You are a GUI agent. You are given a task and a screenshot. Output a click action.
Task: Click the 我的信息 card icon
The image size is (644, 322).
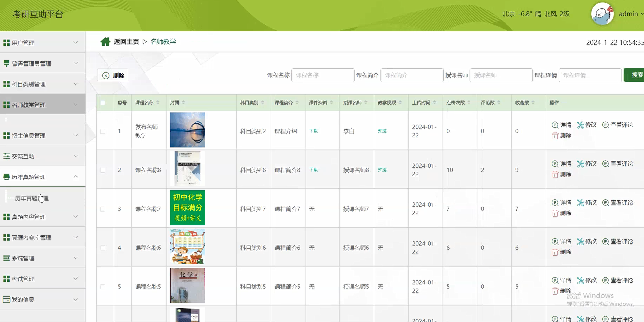(7, 299)
